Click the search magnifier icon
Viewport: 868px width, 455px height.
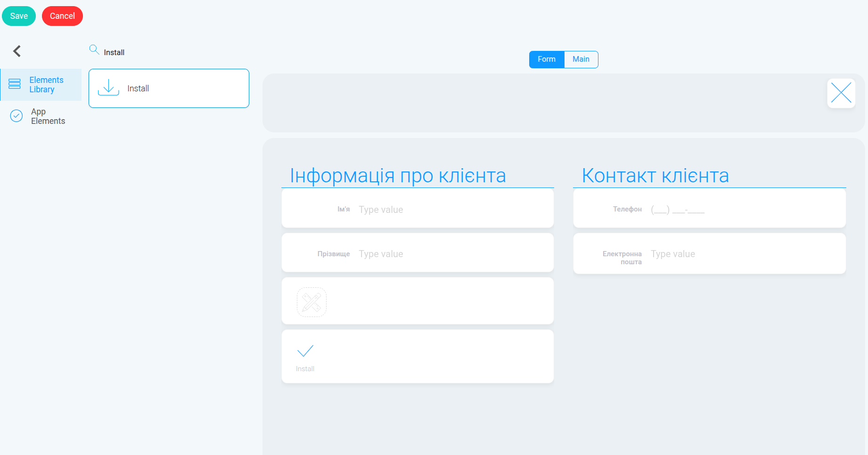coord(94,49)
